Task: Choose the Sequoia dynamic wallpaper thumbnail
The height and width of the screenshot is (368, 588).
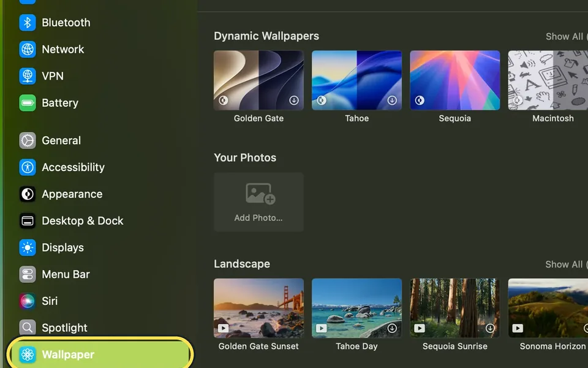Action: click(455, 80)
